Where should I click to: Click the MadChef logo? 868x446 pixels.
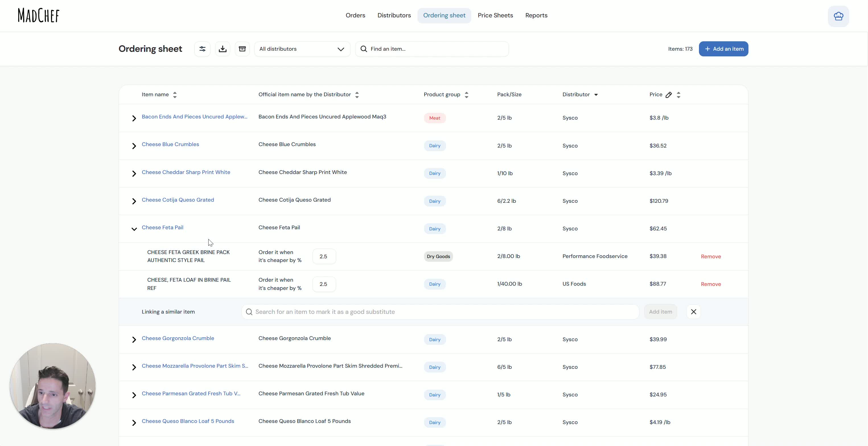click(x=38, y=15)
